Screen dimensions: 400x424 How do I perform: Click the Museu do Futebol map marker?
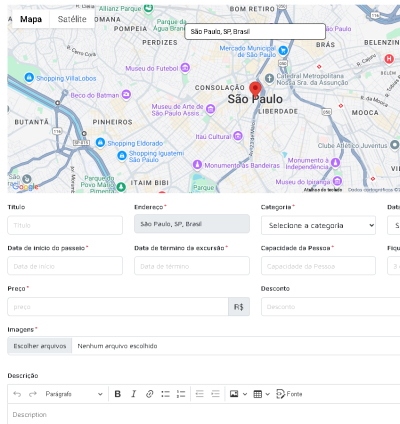[x=185, y=68]
